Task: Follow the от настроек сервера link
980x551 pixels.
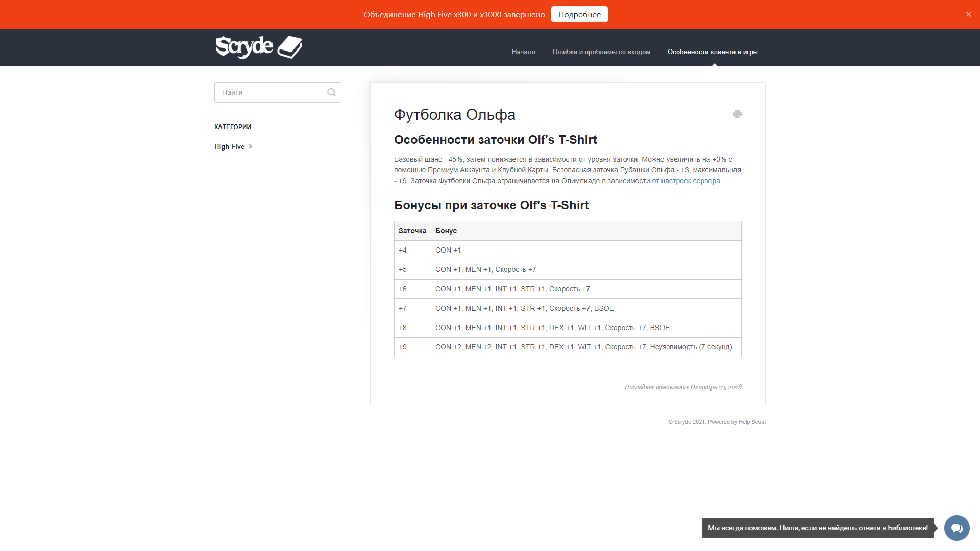Action: coord(686,181)
